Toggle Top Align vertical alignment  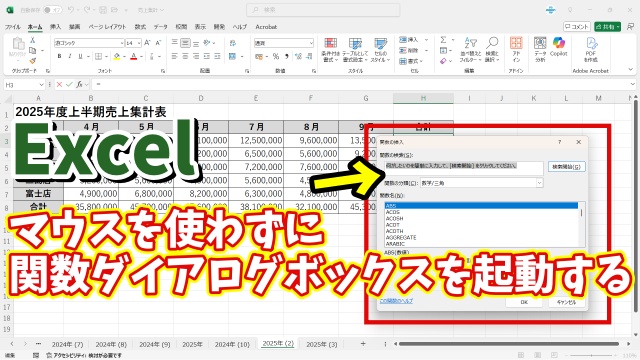click(174, 42)
